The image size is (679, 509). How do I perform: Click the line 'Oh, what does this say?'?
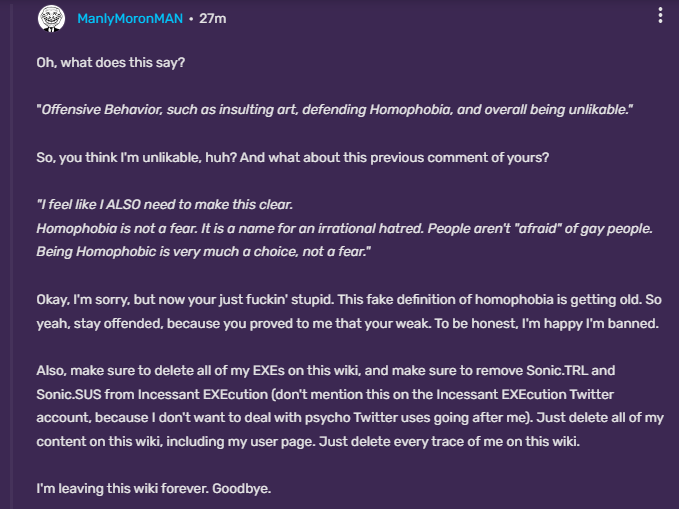coord(110,63)
